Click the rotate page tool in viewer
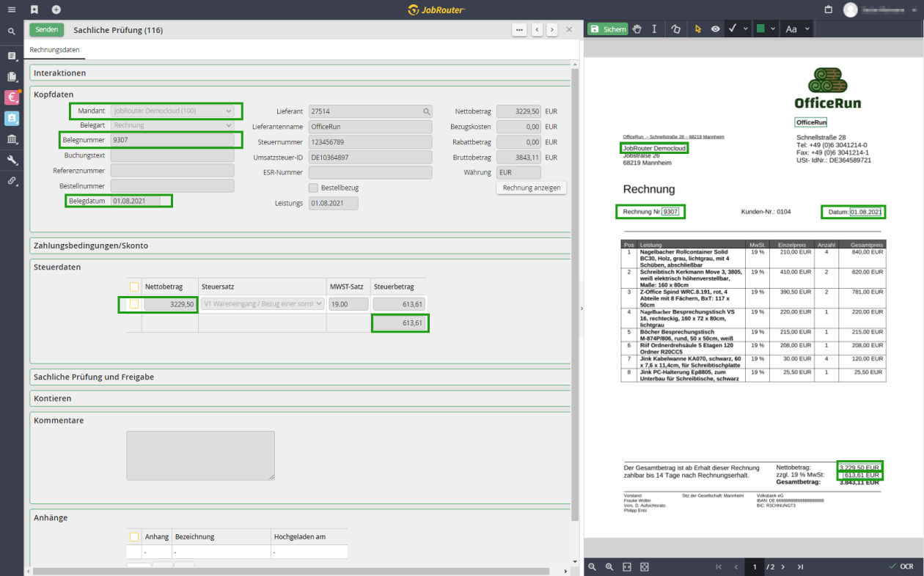 point(675,29)
